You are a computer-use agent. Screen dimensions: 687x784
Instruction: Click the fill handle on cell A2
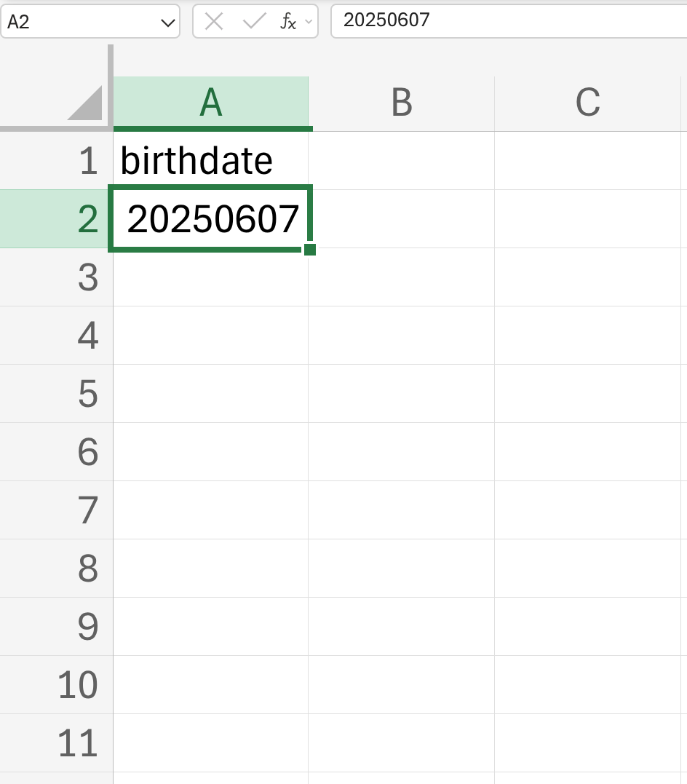[310, 249]
